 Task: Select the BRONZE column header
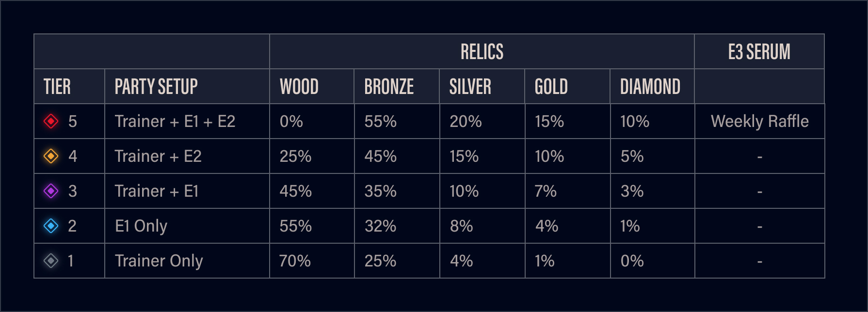coord(389,87)
